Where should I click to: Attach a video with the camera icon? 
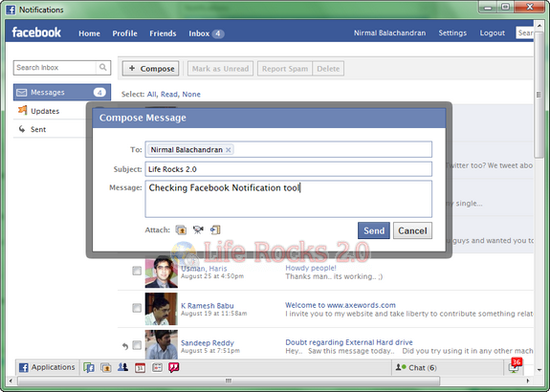[198, 229]
